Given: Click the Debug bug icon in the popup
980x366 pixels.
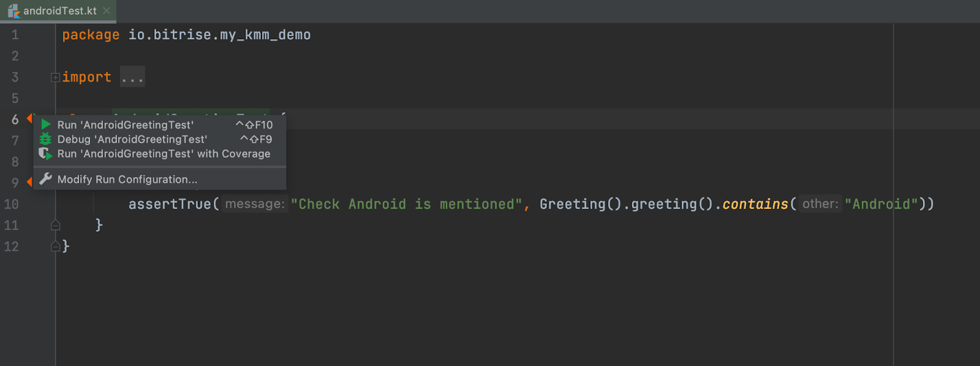Looking at the screenshot, I should [45, 139].
